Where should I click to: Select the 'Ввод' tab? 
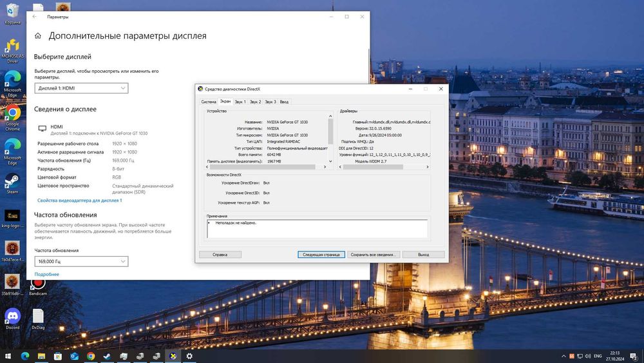coord(284,102)
